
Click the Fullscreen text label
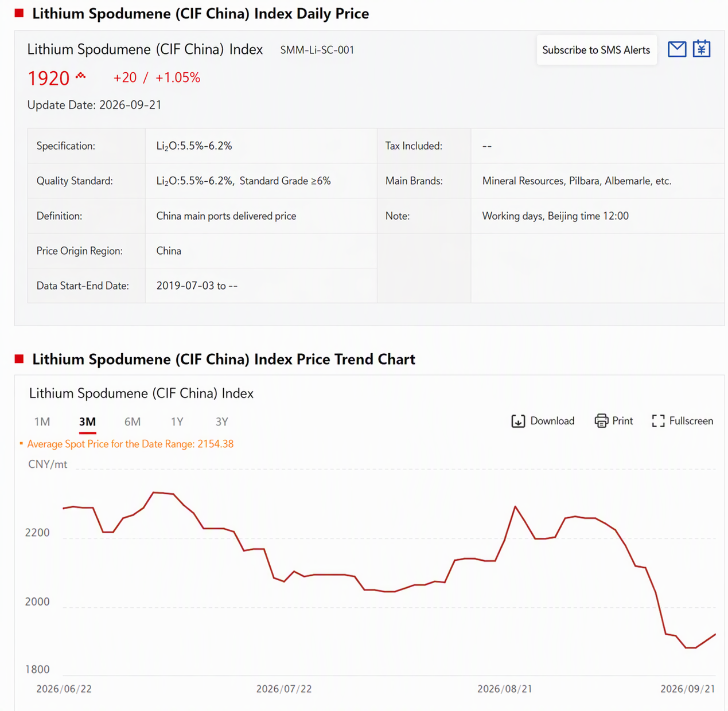tap(691, 421)
